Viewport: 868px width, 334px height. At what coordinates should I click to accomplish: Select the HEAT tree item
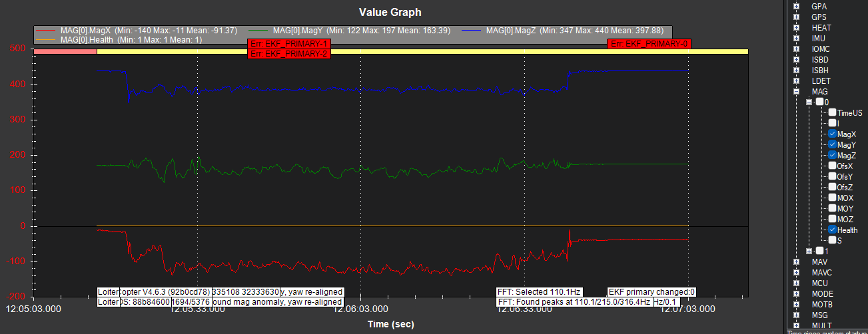click(x=821, y=27)
